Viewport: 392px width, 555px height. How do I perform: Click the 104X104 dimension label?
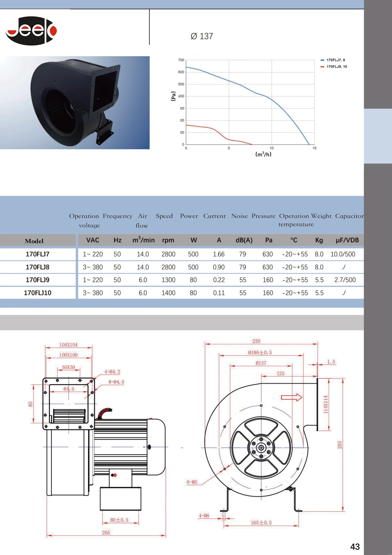click(x=69, y=345)
